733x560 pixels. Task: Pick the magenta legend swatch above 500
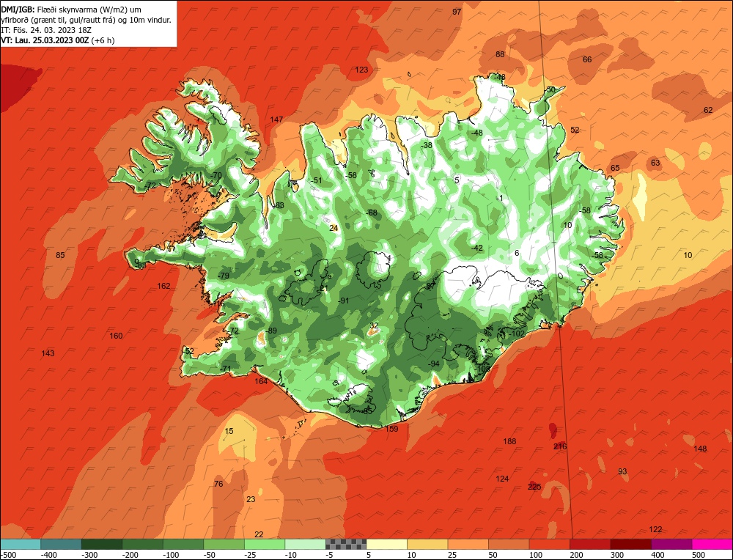pyautogui.click(x=712, y=544)
